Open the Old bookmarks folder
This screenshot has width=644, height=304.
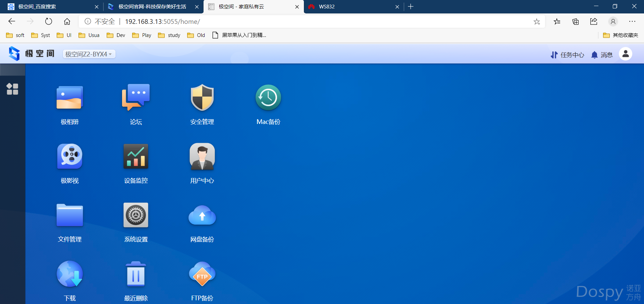pyautogui.click(x=196, y=35)
